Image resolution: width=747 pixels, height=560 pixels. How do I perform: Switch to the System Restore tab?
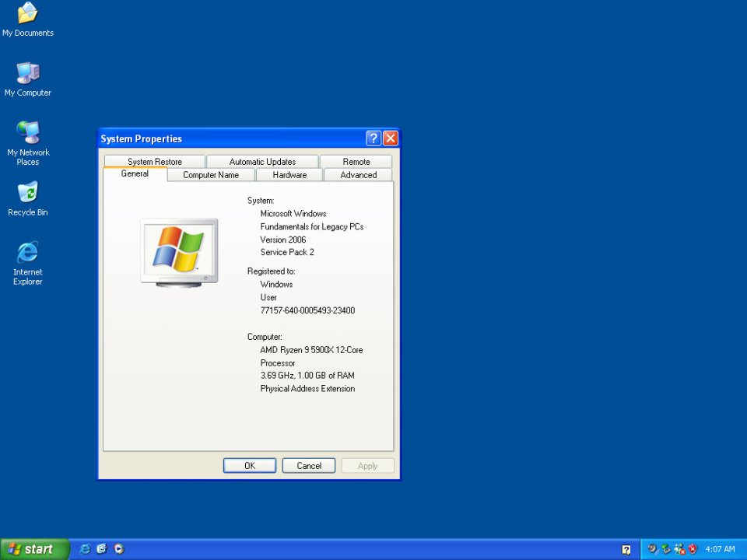tap(155, 162)
